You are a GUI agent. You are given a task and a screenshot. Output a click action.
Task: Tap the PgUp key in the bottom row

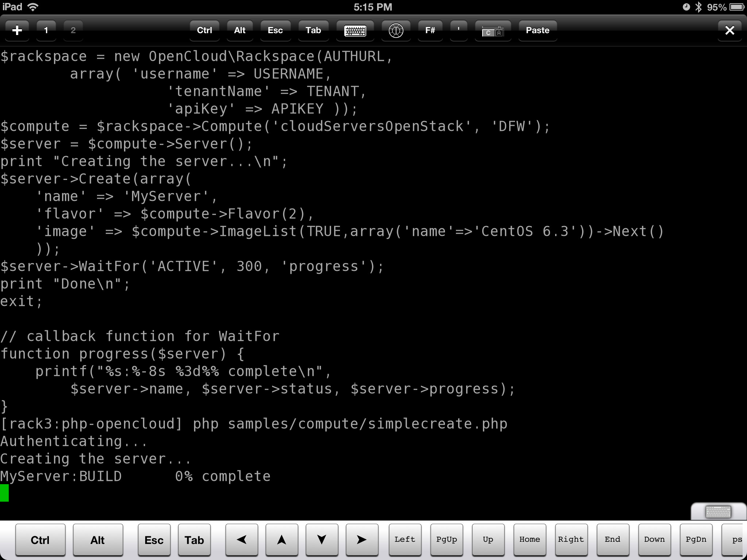[446, 540]
